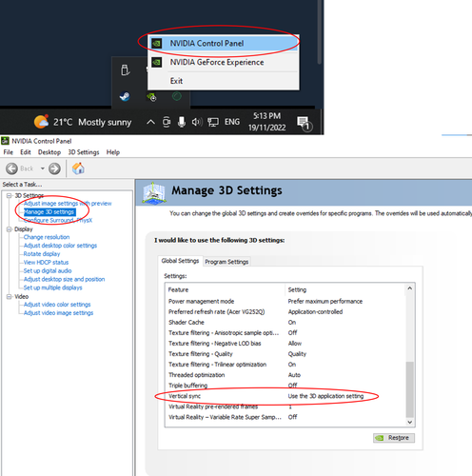Click the settings list scroll down arrow
This screenshot has width=472, height=476.
pos(410,422)
